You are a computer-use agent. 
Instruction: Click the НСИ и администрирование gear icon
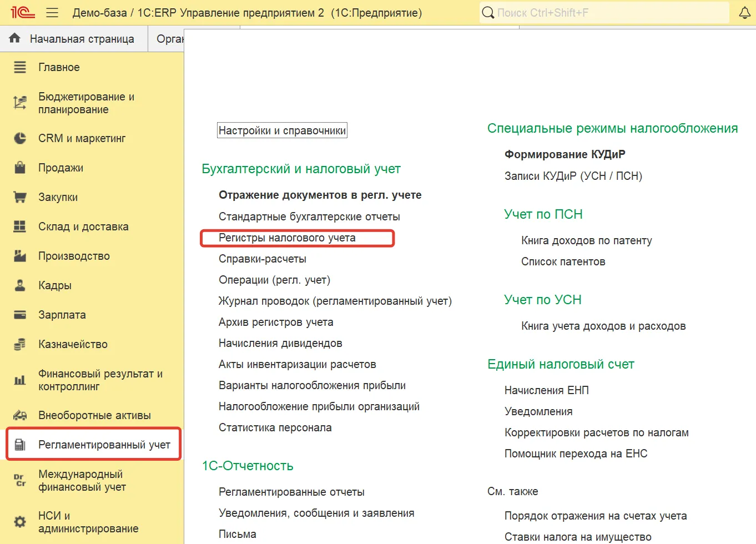click(20, 522)
